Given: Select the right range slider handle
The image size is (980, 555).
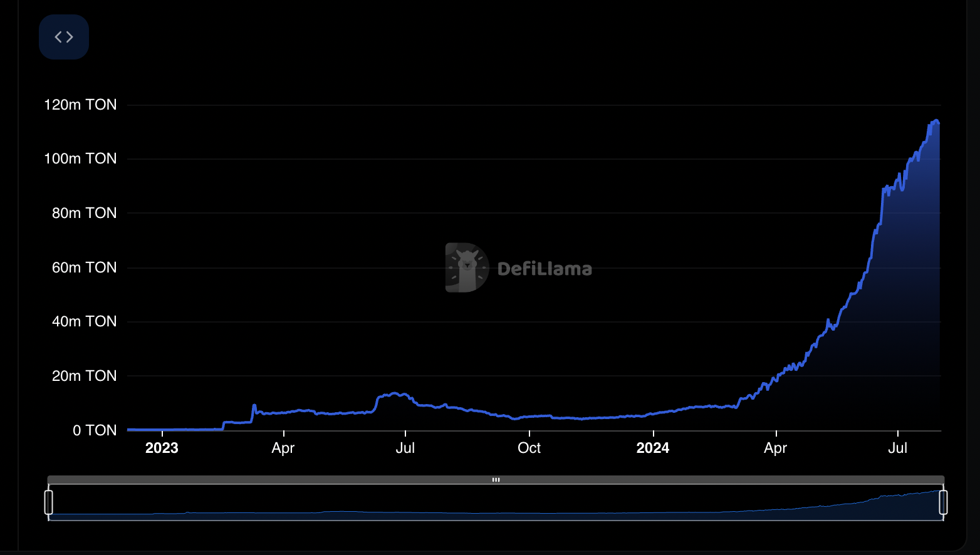Looking at the screenshot, I should [943, 502].
